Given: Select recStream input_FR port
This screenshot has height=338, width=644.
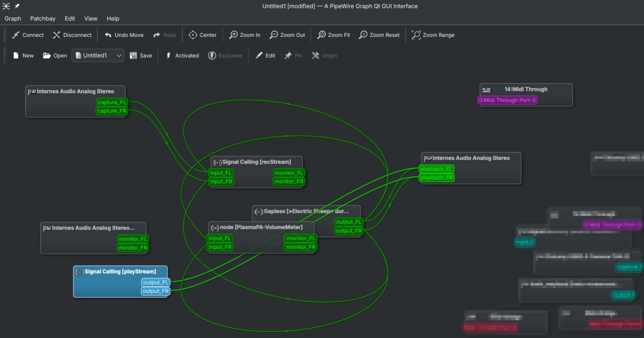Looking at the screenshot, I should (220, 182).
